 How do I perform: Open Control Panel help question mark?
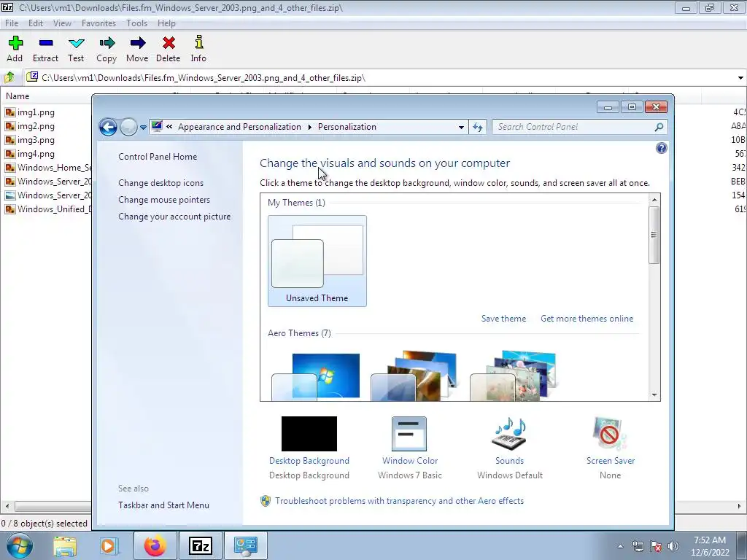(x=661, y=148)
